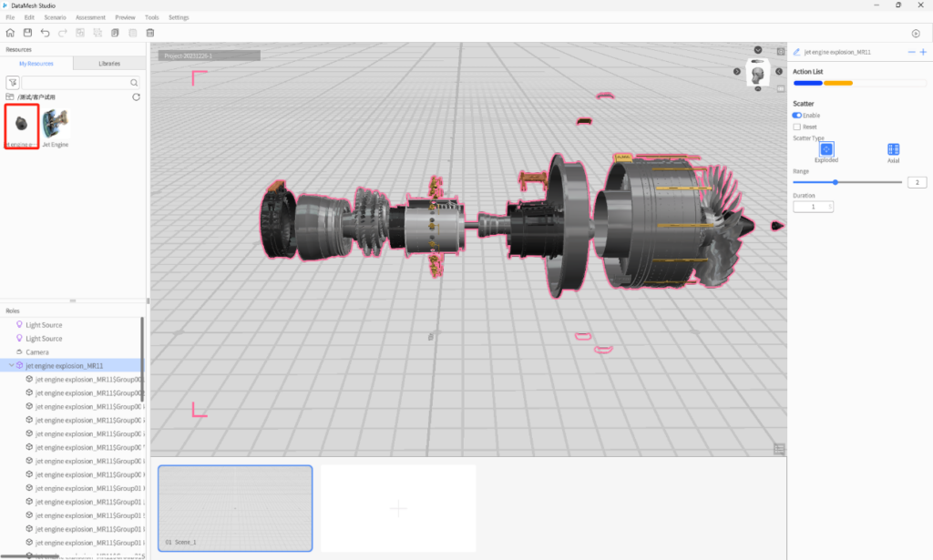Collapse the jet engine explosion_MR11 tree node
This screenshot has width=933, height=560.
(x=11, y=366)
